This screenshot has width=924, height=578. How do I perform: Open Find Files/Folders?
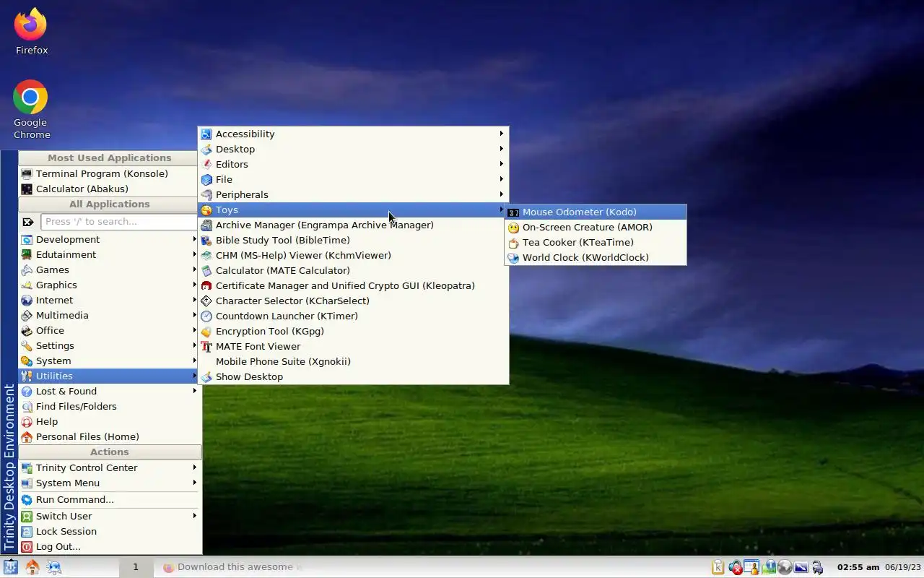108,406
